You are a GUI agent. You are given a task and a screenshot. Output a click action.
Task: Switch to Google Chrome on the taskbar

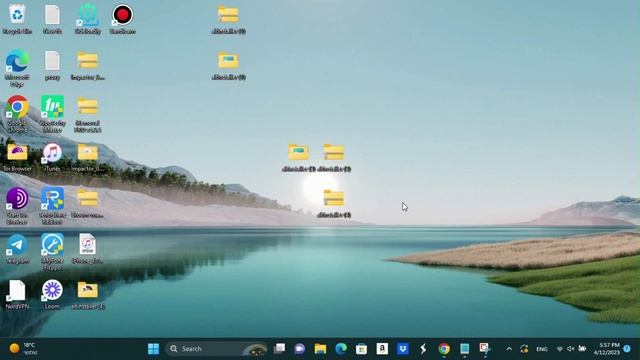[x=444, y=349]
